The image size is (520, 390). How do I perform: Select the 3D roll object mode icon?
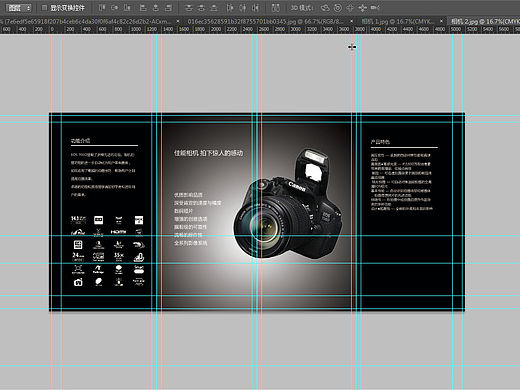338,8
